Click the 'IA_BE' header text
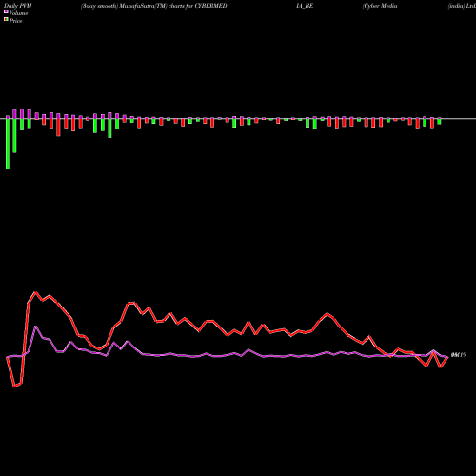476x476 pixels. [x=305, y=6]
